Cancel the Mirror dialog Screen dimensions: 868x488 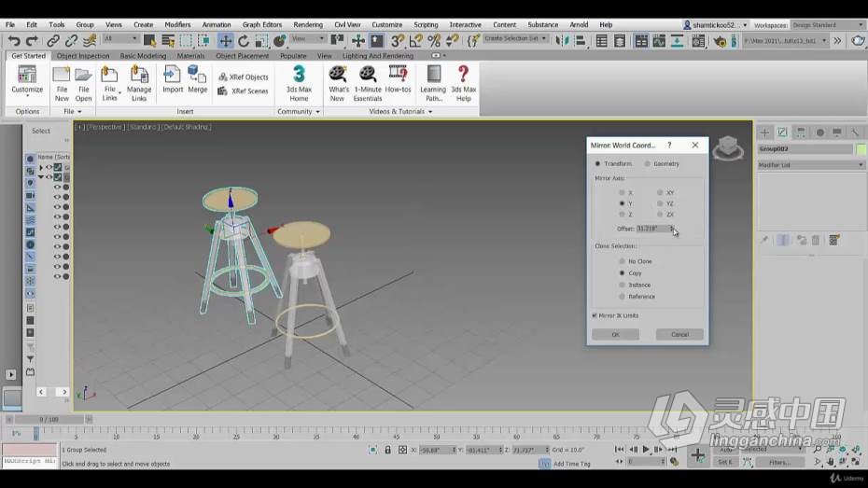[679, 334]
